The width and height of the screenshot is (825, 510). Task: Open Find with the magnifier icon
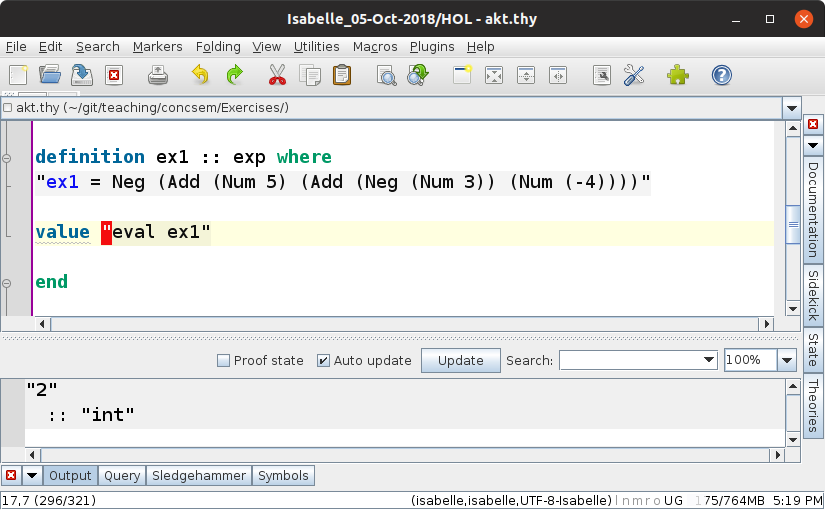386,75
